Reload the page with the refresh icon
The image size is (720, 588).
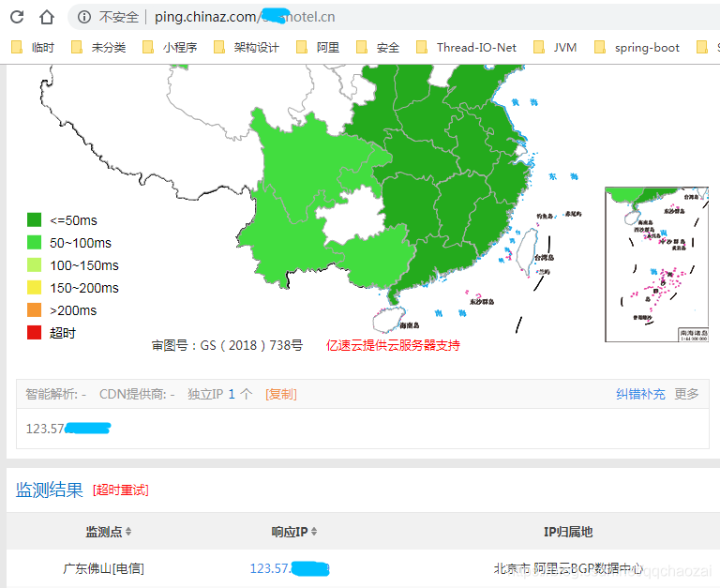(x=17, y=17)
